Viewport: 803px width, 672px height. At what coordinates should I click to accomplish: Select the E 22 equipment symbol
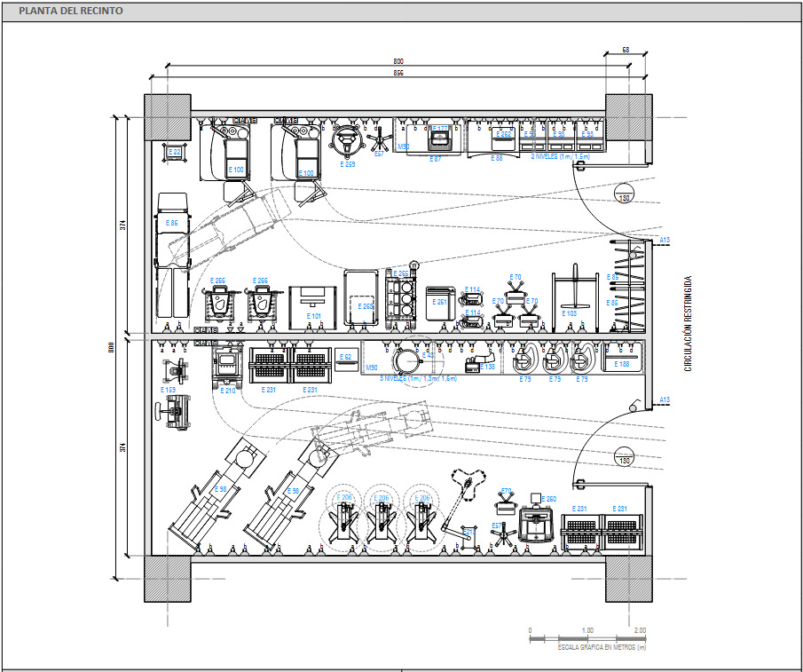(174, 152)
